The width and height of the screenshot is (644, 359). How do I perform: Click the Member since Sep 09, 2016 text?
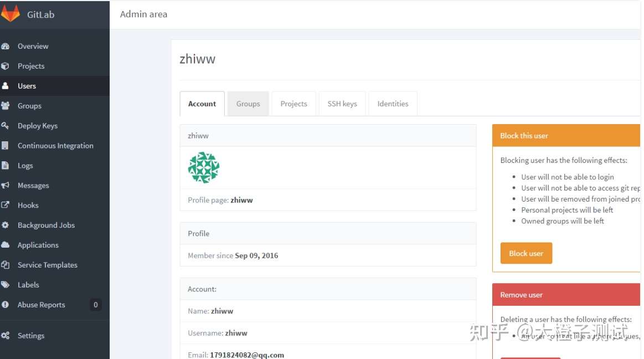point(233,255)
